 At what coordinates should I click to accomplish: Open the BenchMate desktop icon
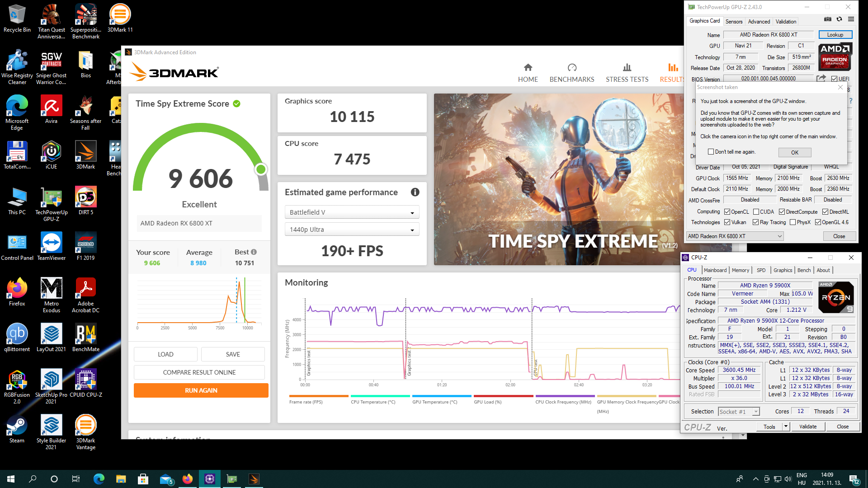pos(85,338)
